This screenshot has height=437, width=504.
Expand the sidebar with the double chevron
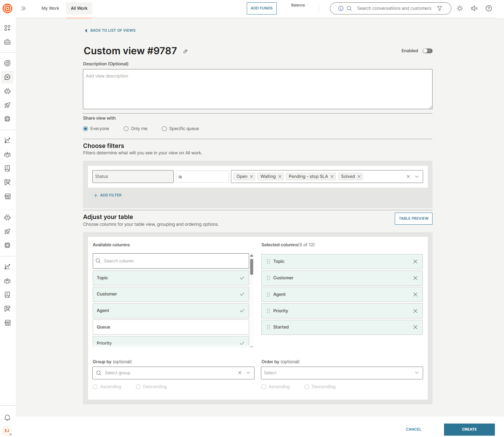tap(24, 8)
